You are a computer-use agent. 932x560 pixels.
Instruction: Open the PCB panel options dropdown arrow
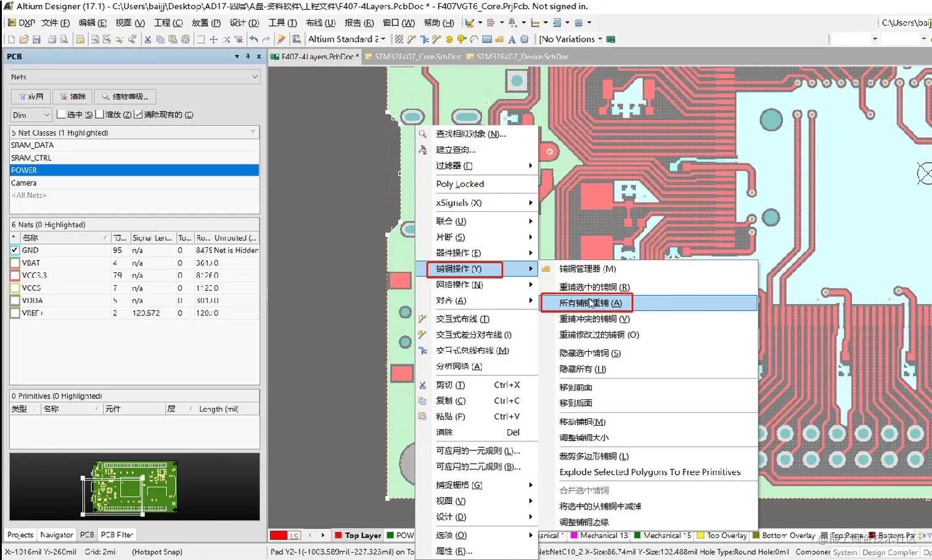237,57
